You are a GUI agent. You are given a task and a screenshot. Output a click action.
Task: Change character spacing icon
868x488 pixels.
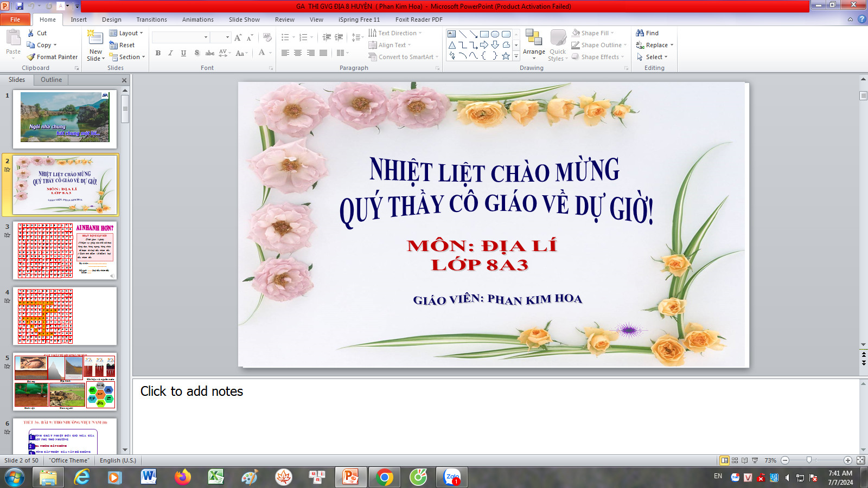tap(225, 53)
